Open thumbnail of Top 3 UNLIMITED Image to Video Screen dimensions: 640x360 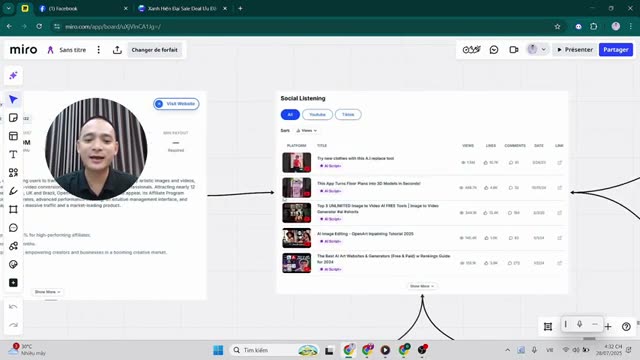click(297, 213)
